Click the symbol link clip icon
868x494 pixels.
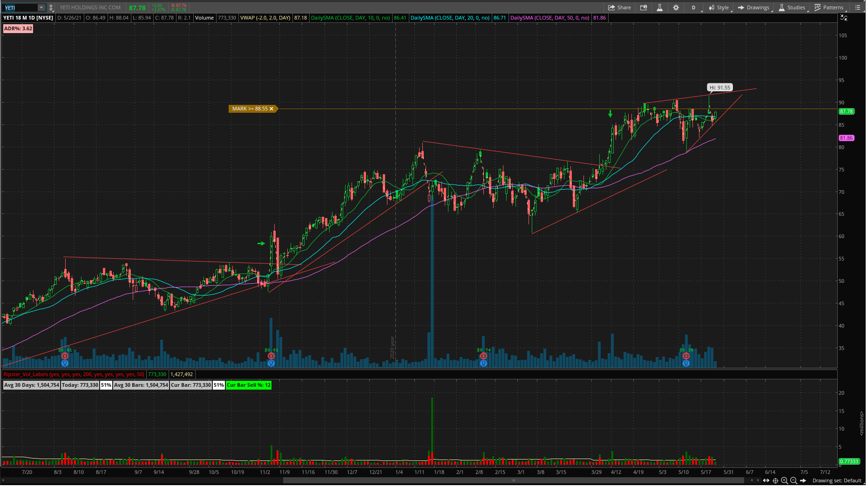click(x=51, y=7)
